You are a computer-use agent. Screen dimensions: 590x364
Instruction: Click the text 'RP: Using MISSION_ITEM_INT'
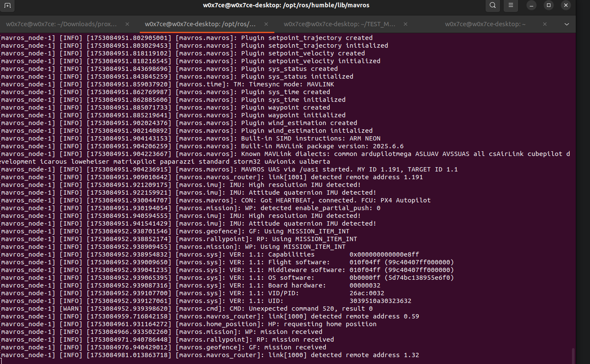[x=307, y=239]
